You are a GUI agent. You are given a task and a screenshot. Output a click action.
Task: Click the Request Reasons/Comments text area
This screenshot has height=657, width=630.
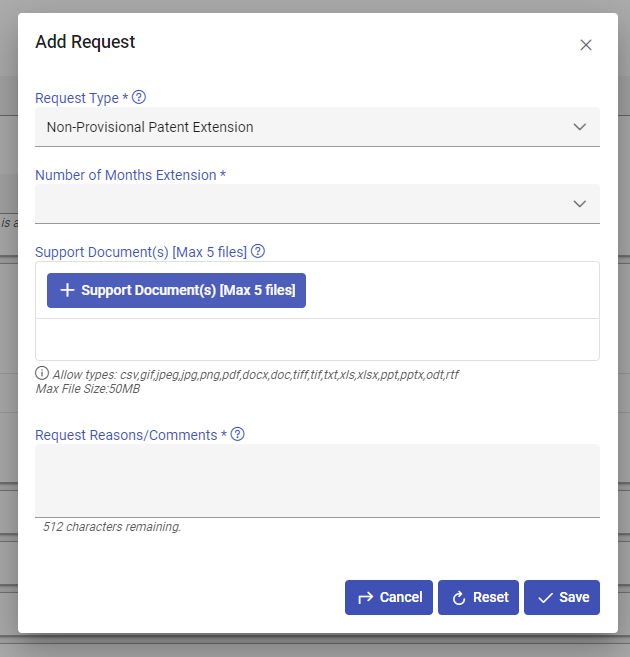(x=317, y=480)
